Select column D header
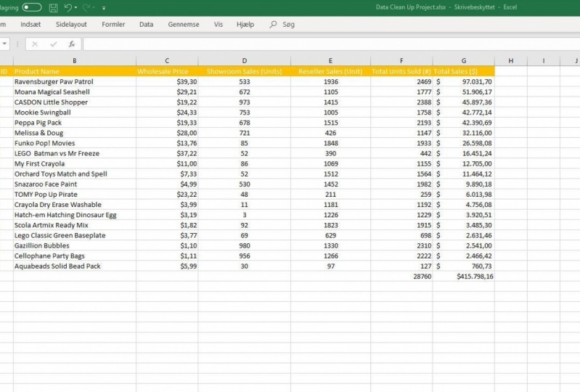The image size is (580, 392). (245, 61)
